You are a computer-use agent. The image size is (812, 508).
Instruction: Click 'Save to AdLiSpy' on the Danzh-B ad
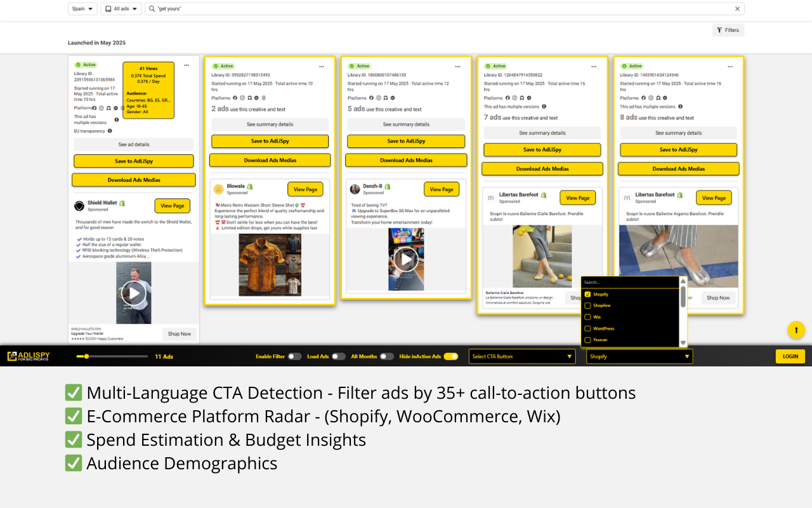click(405, 141)
